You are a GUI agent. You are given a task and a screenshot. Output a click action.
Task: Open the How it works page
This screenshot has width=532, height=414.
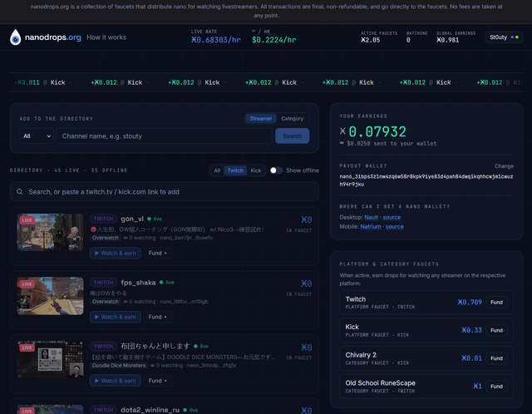pyautogui.click(x=106, y=37)
